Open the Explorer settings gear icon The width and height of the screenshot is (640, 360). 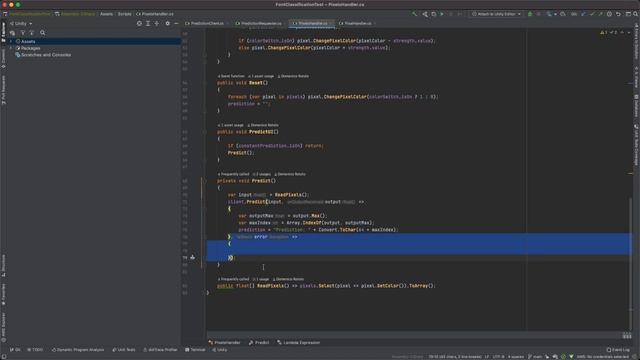coord(167,24)
